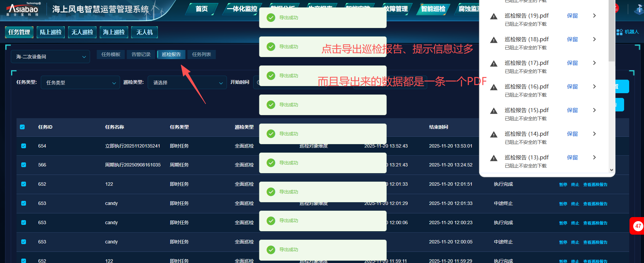Click warning icon beside 巡检报告 (16).pdf

[494, 87]
